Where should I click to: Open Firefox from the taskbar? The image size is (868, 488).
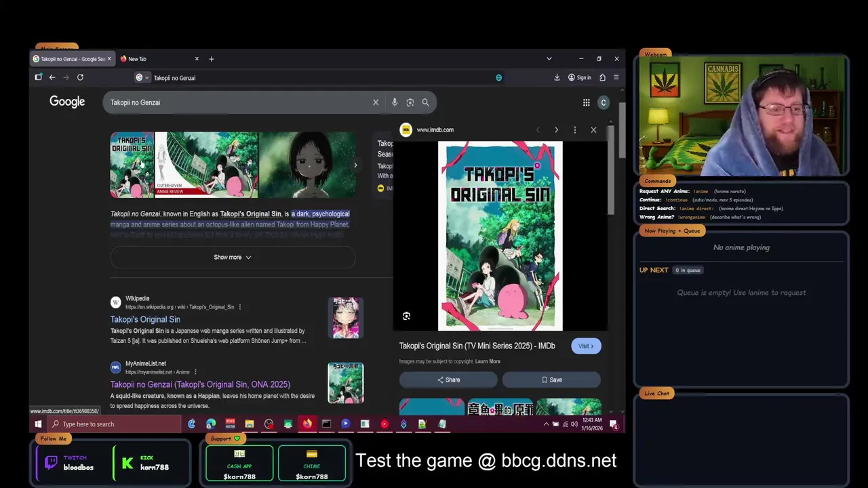click(x=307, y=424)
